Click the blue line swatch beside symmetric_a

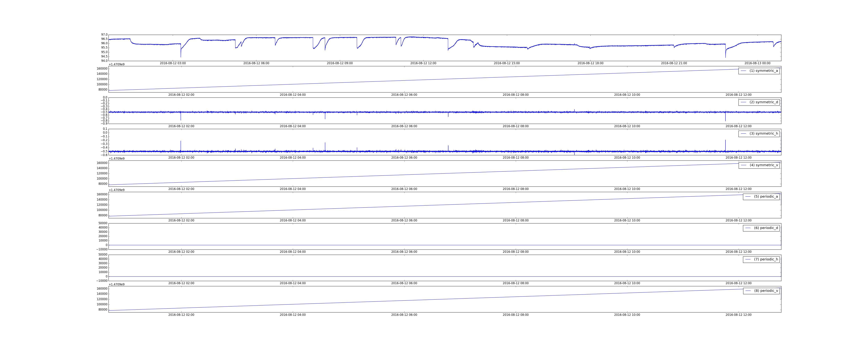point(743,71)
